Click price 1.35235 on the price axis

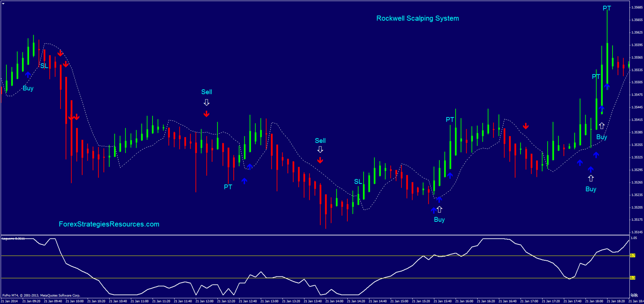(x=637, y=195)
